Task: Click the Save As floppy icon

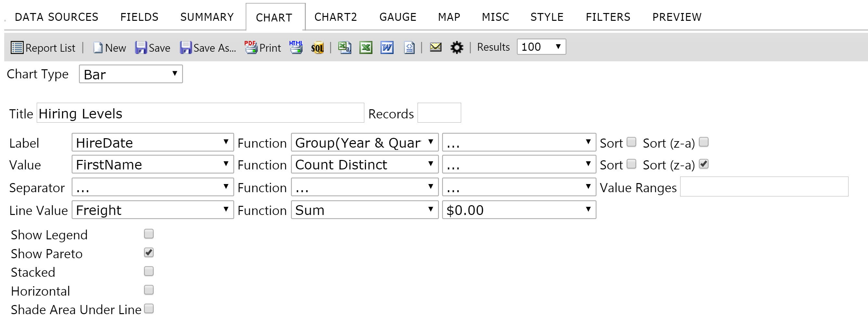Action: click(186, 47)
